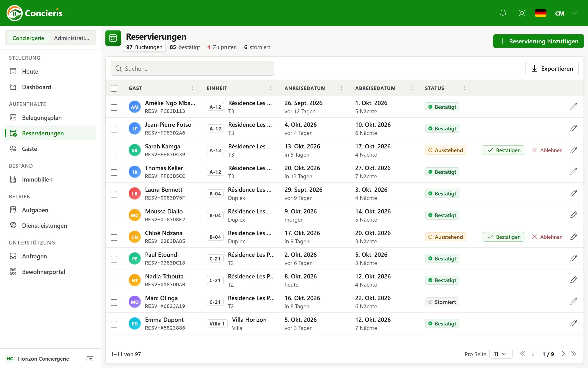Check Emma Dupont row checkbox
The height and width of the screenshot is (368, 588).
(x=114, y=324)
